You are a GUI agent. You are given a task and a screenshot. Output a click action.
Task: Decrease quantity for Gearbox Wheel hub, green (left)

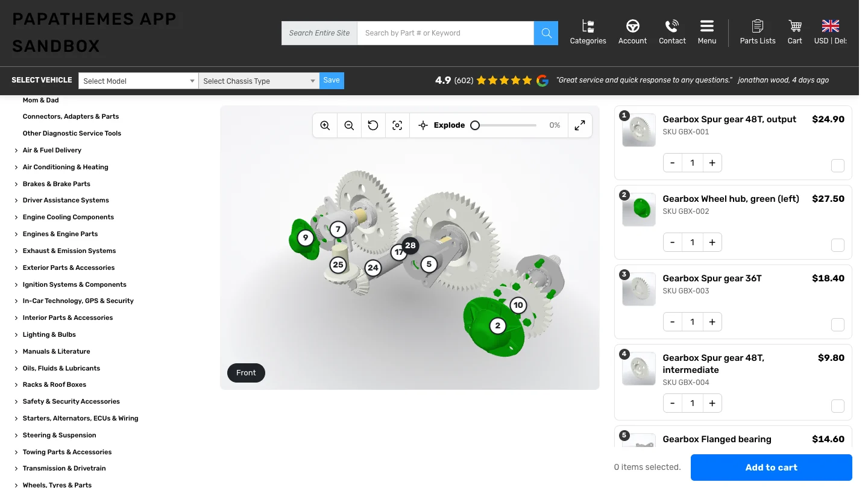(x=673, y=242)
